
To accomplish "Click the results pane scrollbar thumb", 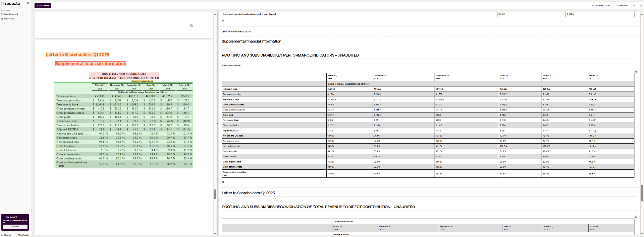I will (x=642, y=193).
